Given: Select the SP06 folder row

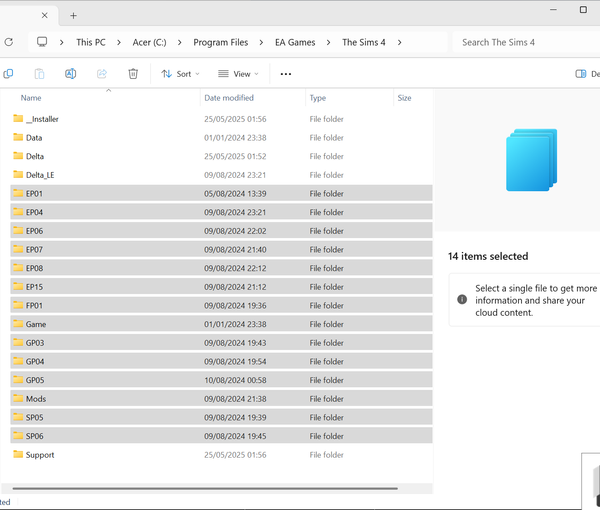Looking at the screenshot, I should (x=221, y=436).
